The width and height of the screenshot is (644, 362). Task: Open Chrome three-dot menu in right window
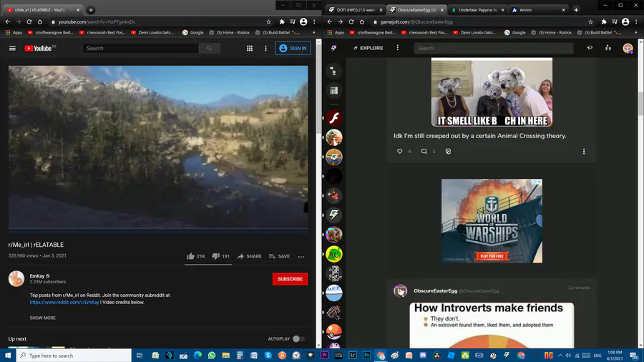(636, 21)
